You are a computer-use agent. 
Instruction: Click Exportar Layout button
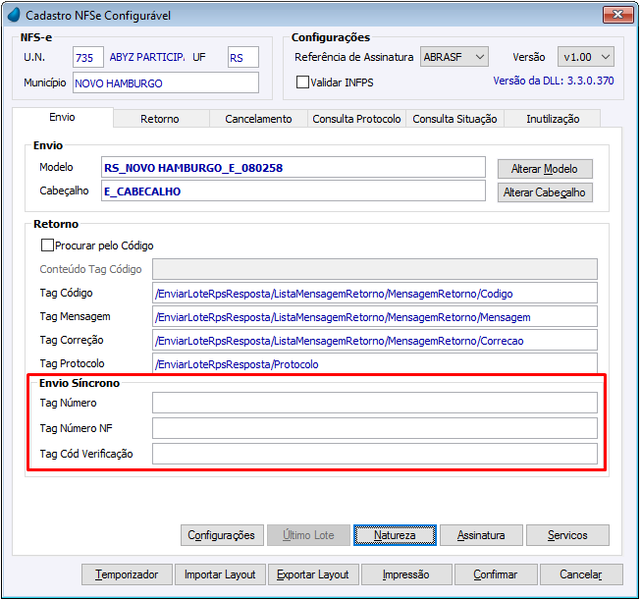313,574
